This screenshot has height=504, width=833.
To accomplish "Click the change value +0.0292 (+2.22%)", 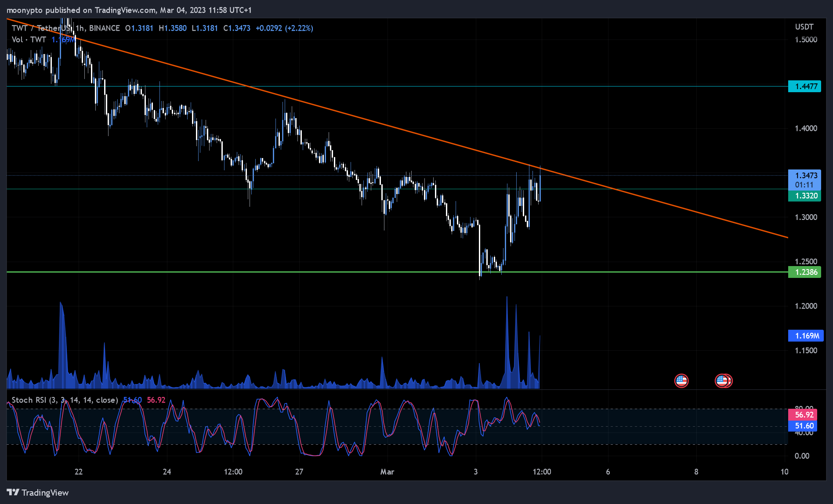I will point(284,28).
